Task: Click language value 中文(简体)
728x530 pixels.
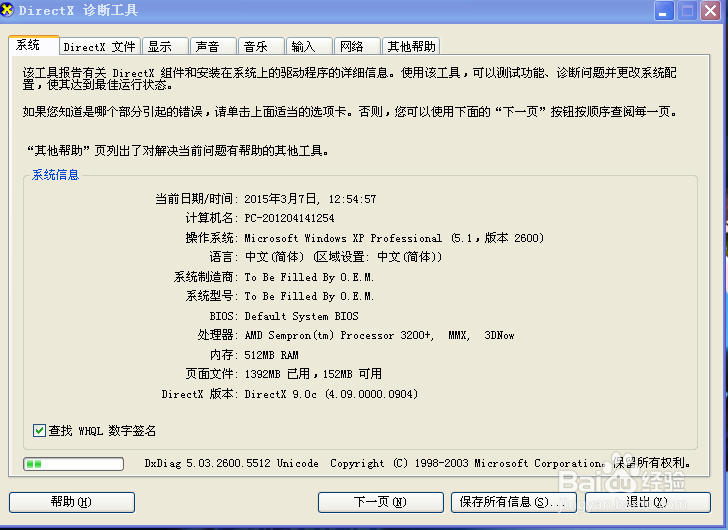Action: [x=274, y=257]
